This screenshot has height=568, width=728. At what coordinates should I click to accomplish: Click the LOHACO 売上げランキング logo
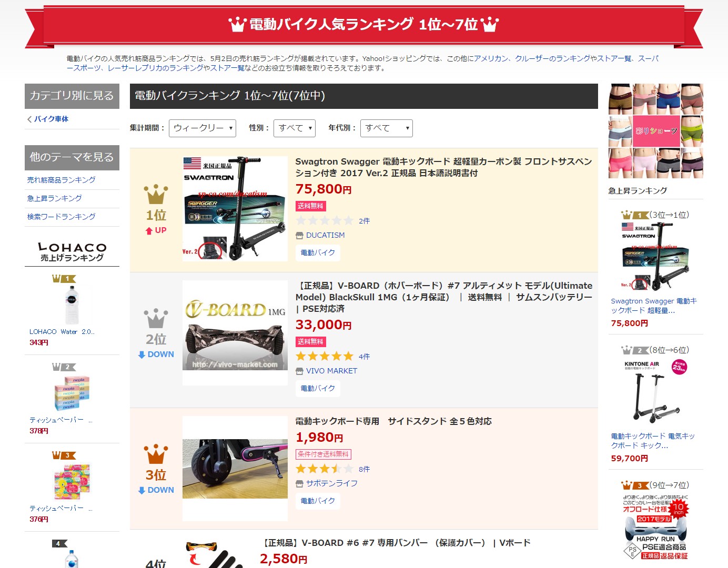tap(72, 252)
